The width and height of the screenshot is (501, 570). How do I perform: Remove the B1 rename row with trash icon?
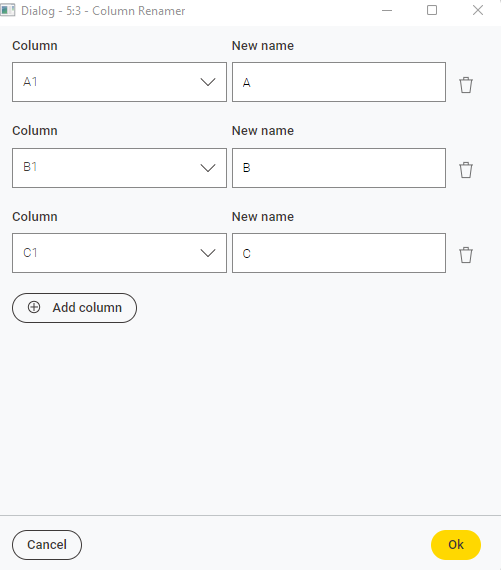(x=466, y=170)
